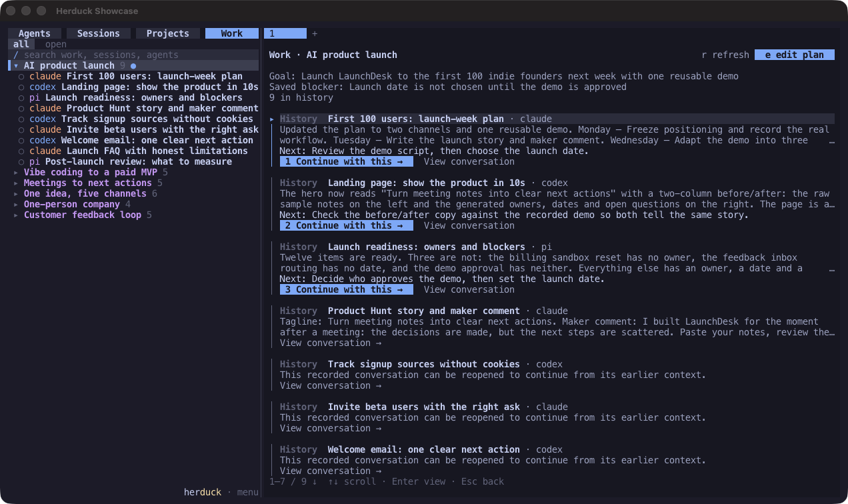The image size is (848, 504).
Task: Click the ellipsis ending the First 100 users summary
Action: tap(831, 141)
